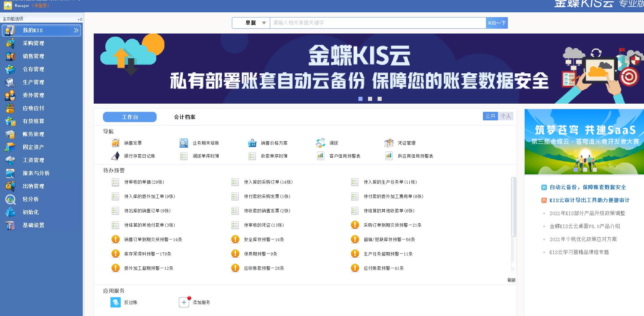This screenshot has height=316, width=644.
Task: Click the 添加服务 plus icon
Action: click(184, 302)
